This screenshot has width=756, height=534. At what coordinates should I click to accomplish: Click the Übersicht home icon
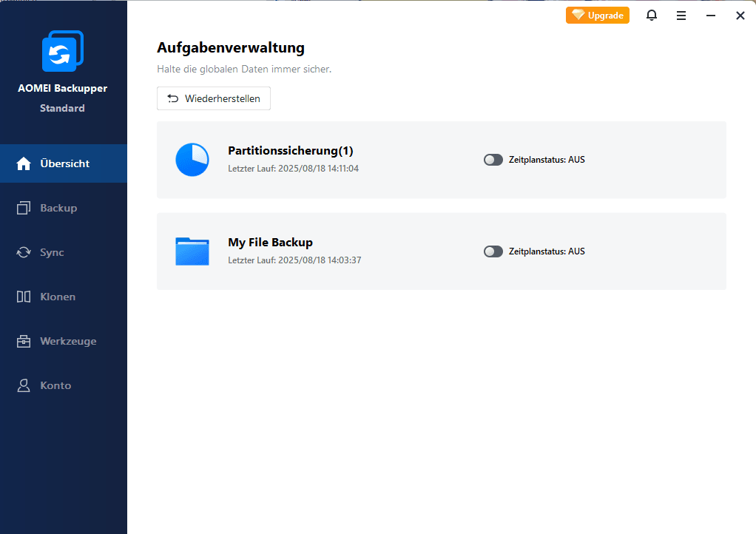24,163
